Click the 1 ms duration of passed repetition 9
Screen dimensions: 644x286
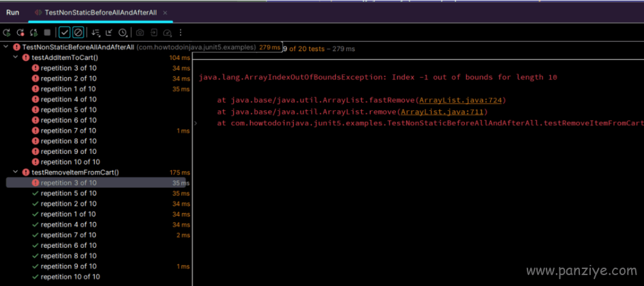183,267
